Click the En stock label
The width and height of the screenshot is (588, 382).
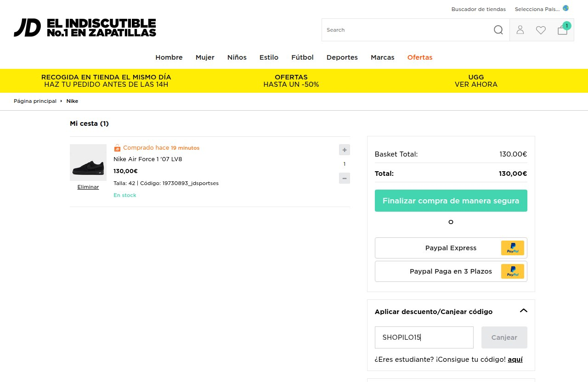click(x=125, y=195)
